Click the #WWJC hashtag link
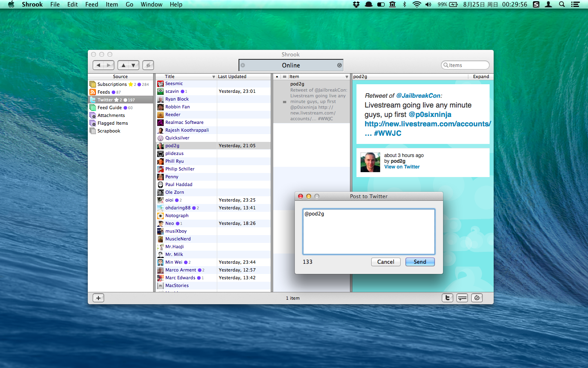This screenshot has width=588, height=368. coord(388,133)
